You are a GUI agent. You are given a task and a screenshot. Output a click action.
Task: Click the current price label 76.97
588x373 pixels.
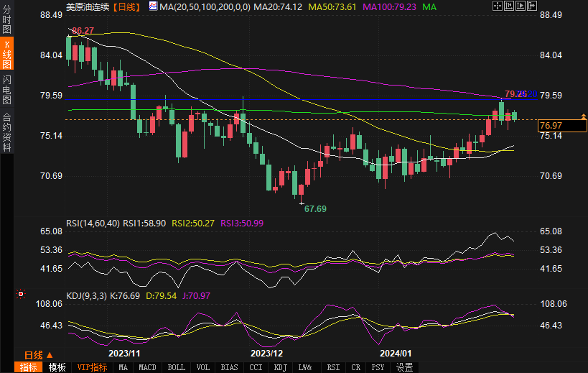[x=551, y=126]
